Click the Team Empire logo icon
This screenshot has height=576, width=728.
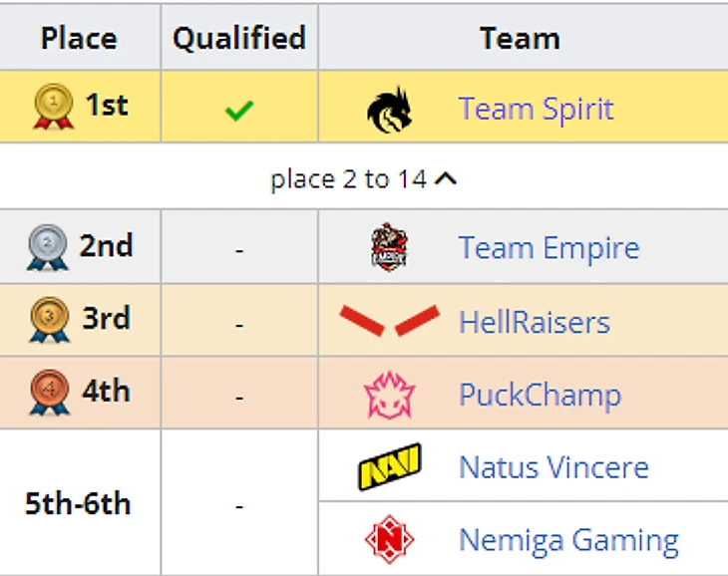389,247
